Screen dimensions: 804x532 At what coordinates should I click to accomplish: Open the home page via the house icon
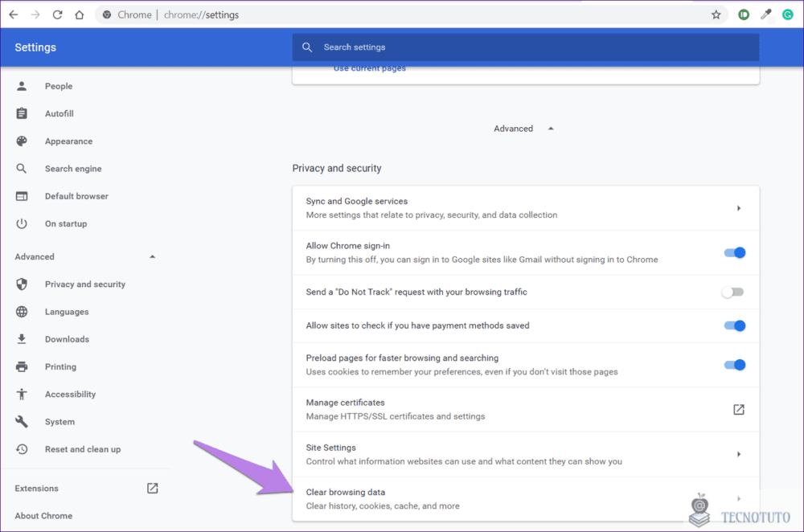point(80,14)
